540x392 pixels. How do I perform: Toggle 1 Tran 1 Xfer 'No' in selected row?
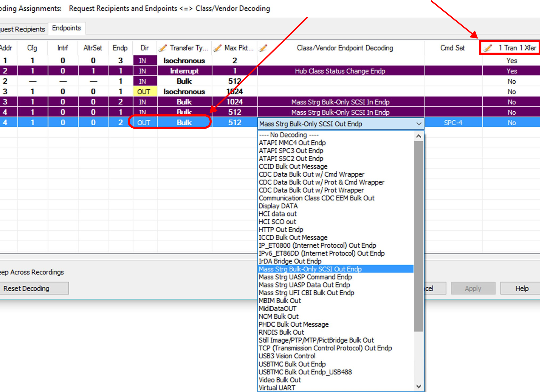point(511,123)
